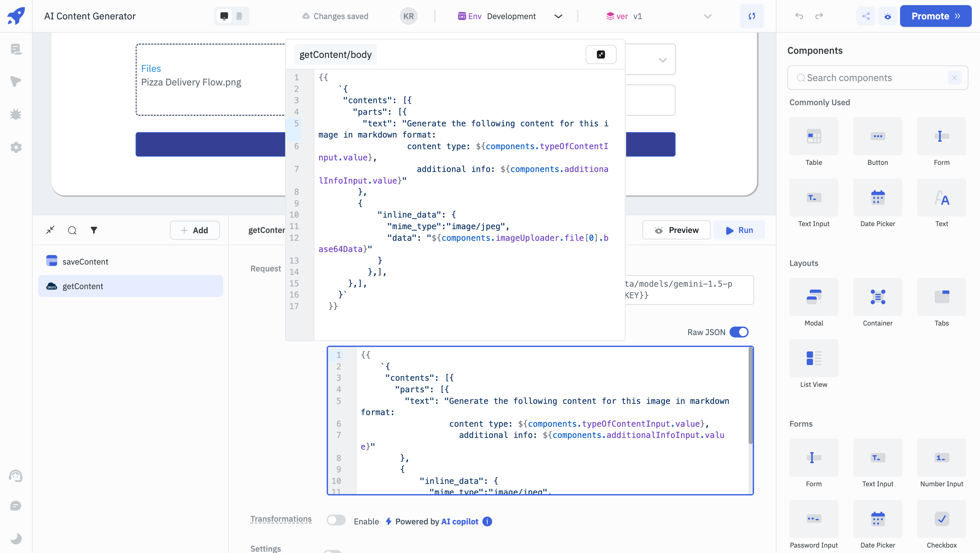Turn off the Raw JSON switch
The image size is (980, 553).
coord(739,332)
